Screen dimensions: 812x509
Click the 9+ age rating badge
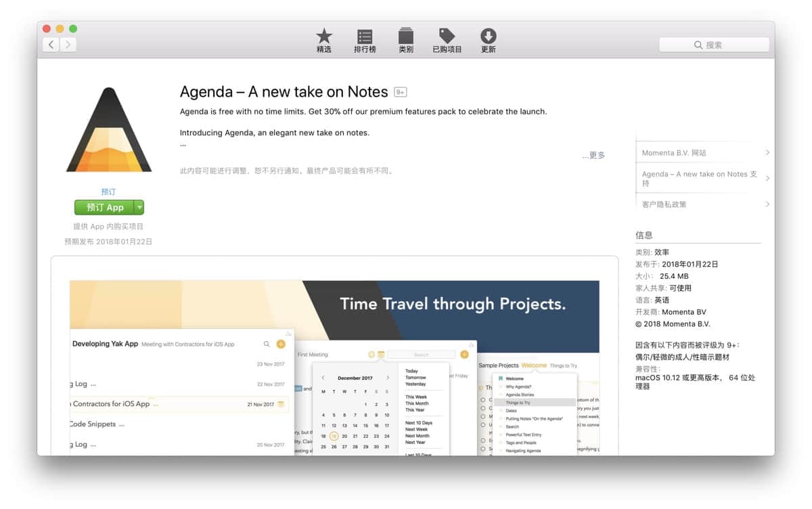[x=401, y=92]
